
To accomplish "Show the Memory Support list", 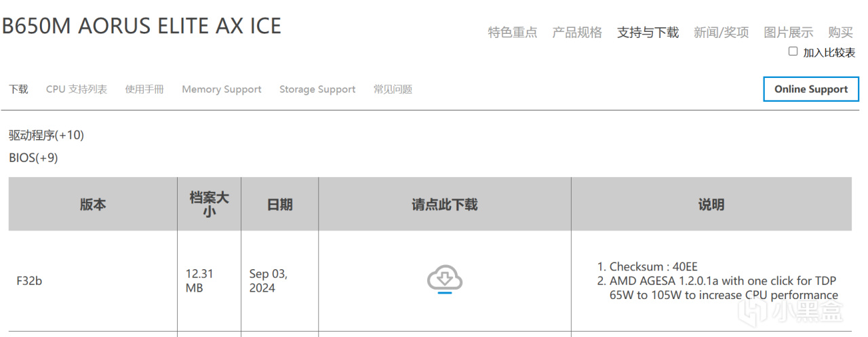I will coord(221,89).
